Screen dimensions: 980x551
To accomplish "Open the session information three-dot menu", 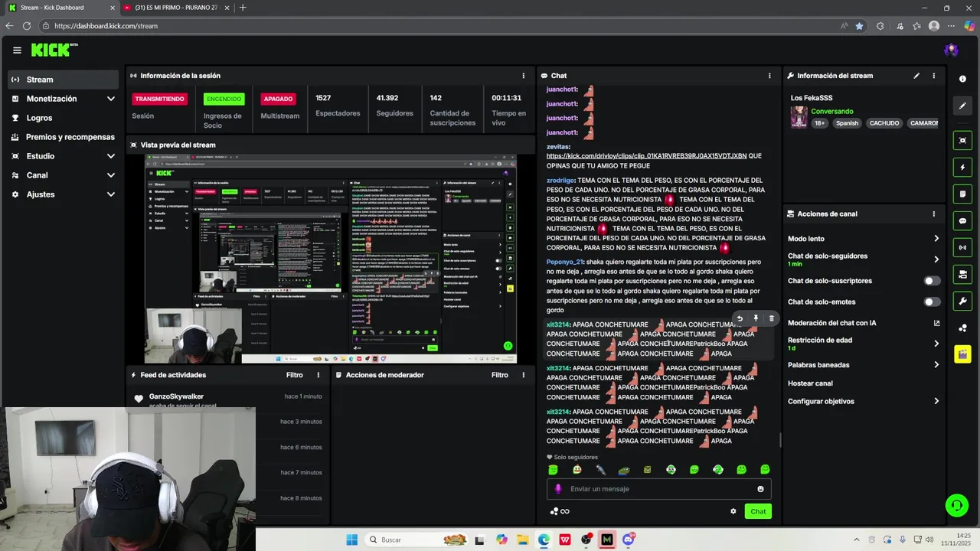I will (x=523, y=76).
